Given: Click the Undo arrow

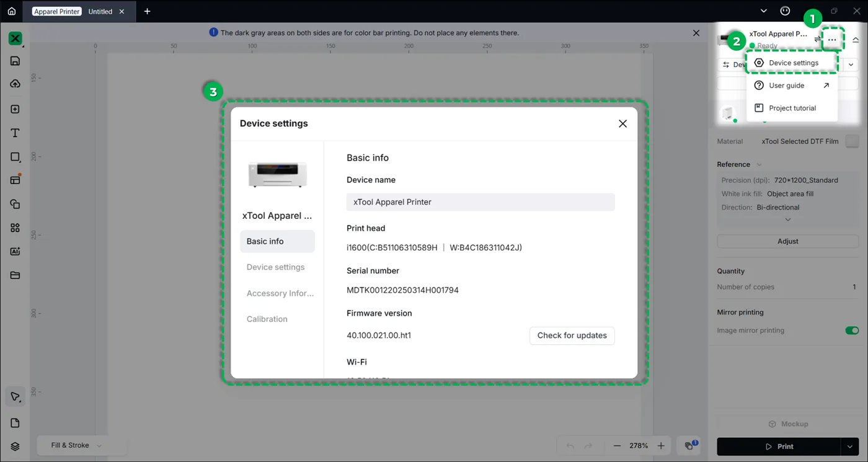Looking at the screenshot, I should (570, 446).
